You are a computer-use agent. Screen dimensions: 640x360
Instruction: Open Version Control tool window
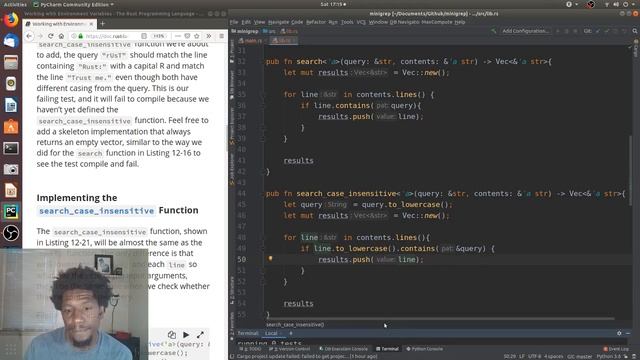click(x=290, y=349)
